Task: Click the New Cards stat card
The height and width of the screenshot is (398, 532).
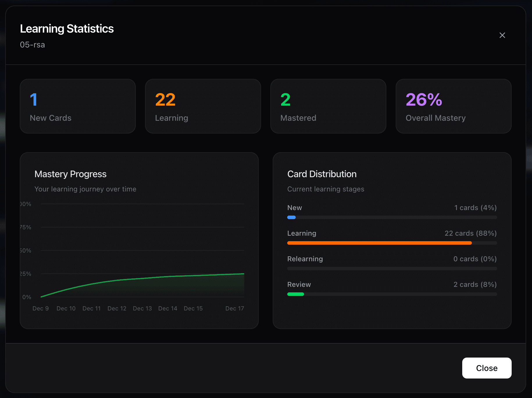Action: click(78, 106)
